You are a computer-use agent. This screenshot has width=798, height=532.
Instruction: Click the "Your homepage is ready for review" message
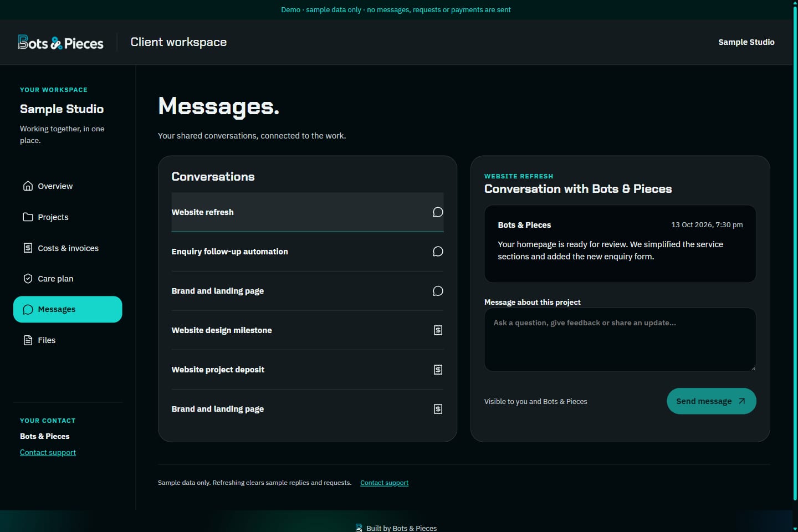pos(610,250)
